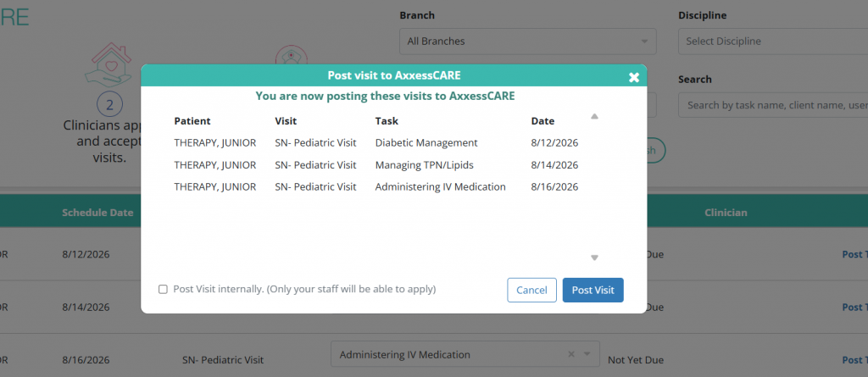Click the scroll-up arrow in visits list
The image size is (868, 377).
point(594,116)
